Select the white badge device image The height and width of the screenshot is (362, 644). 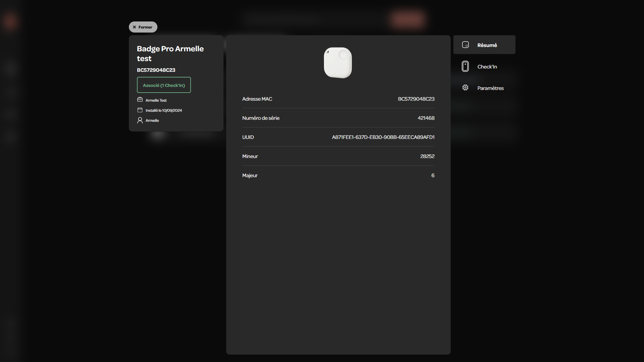click(338, 63)
